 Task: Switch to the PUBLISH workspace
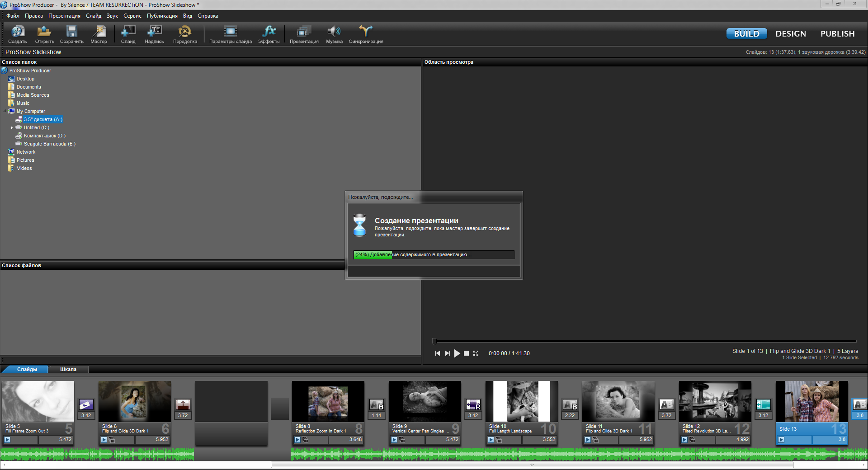(x=837, y=34)
